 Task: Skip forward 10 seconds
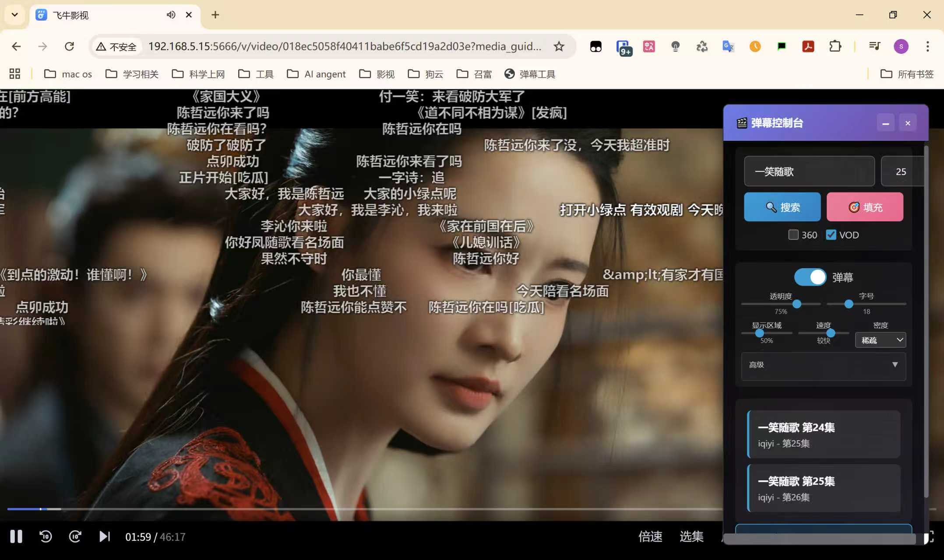pos(75,536)
